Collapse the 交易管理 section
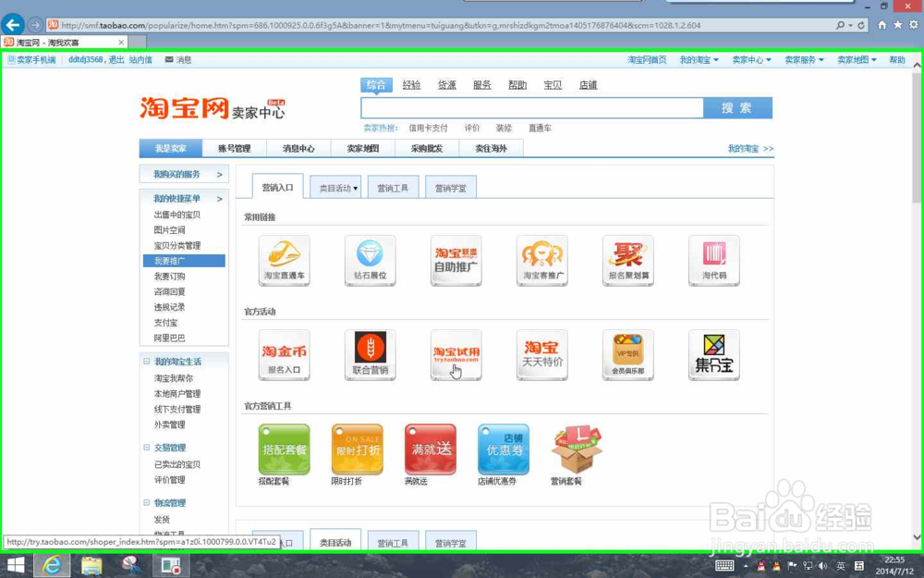Screen dimensions: 924x578 [x=147, y=447]
